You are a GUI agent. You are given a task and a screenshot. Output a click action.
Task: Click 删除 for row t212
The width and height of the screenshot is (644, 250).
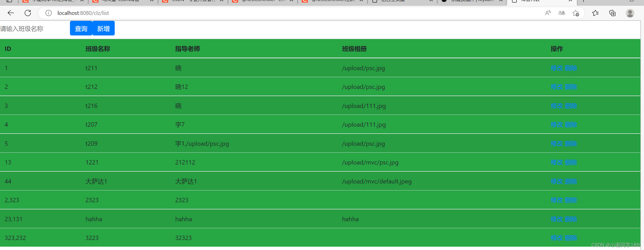(571, 87)
